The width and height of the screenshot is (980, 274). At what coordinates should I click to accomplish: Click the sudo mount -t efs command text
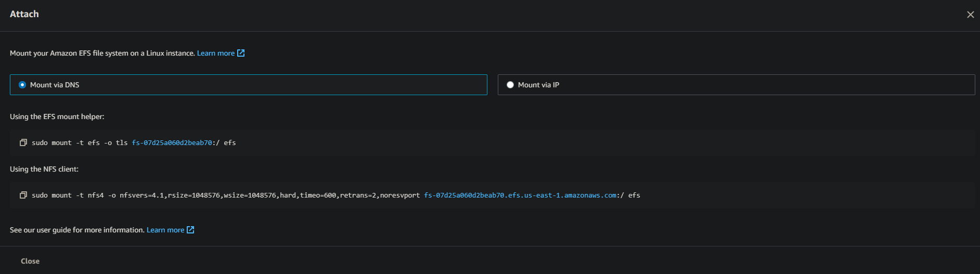click(66, 142)
